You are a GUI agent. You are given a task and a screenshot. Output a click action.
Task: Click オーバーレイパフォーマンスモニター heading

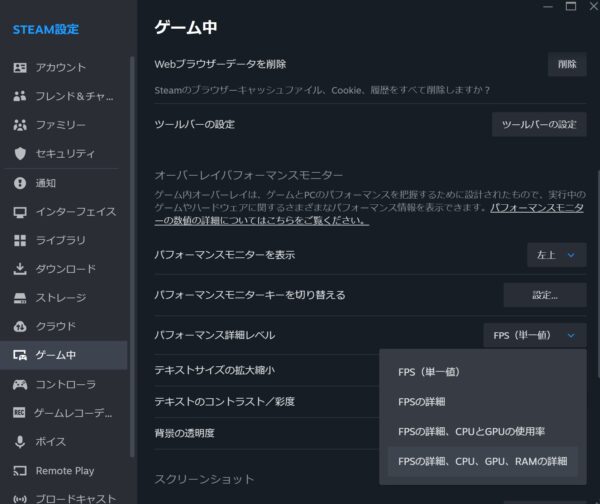(x=249, y=175)
